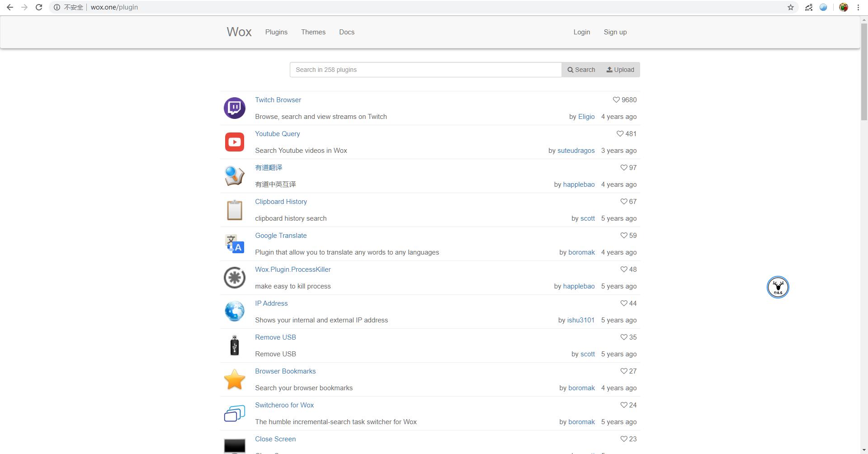Click the Upload button
This screenshot has width=868, height=454.
tap(620, 70)
